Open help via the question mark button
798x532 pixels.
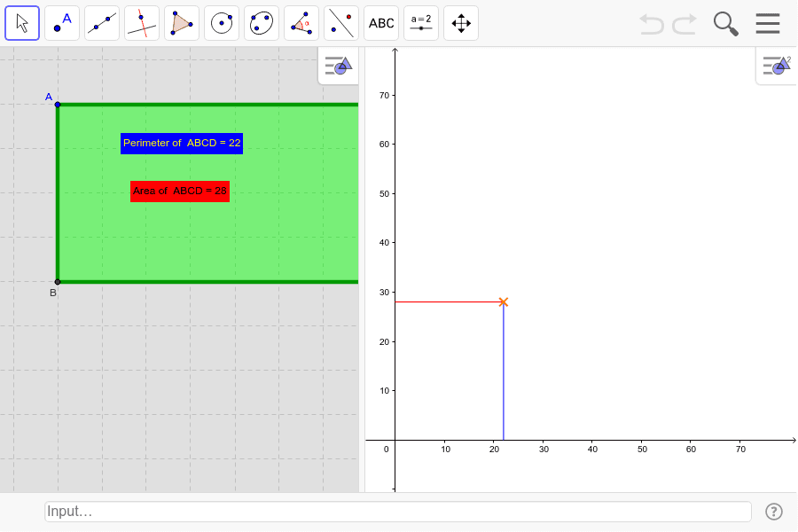tap(772, 511)
